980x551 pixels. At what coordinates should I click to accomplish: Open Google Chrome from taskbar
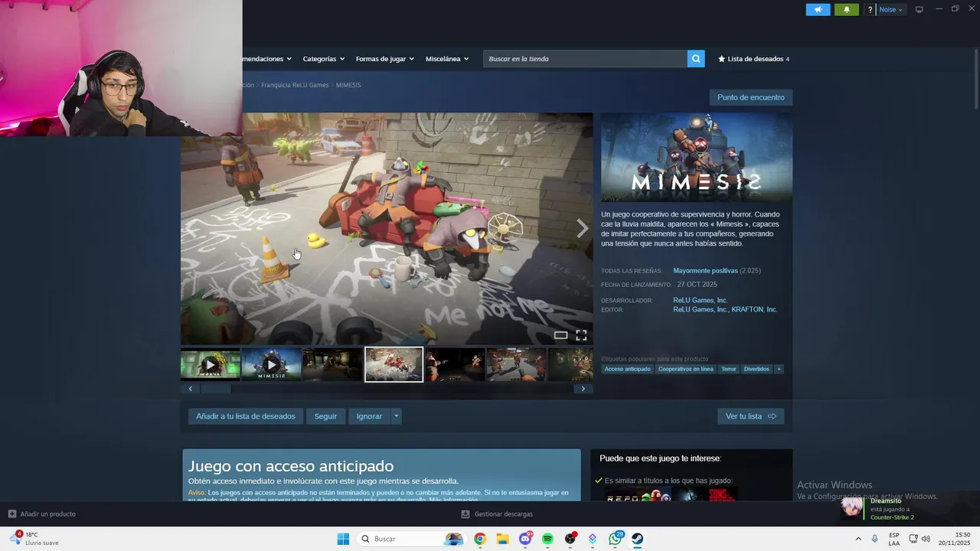point(480,539)
